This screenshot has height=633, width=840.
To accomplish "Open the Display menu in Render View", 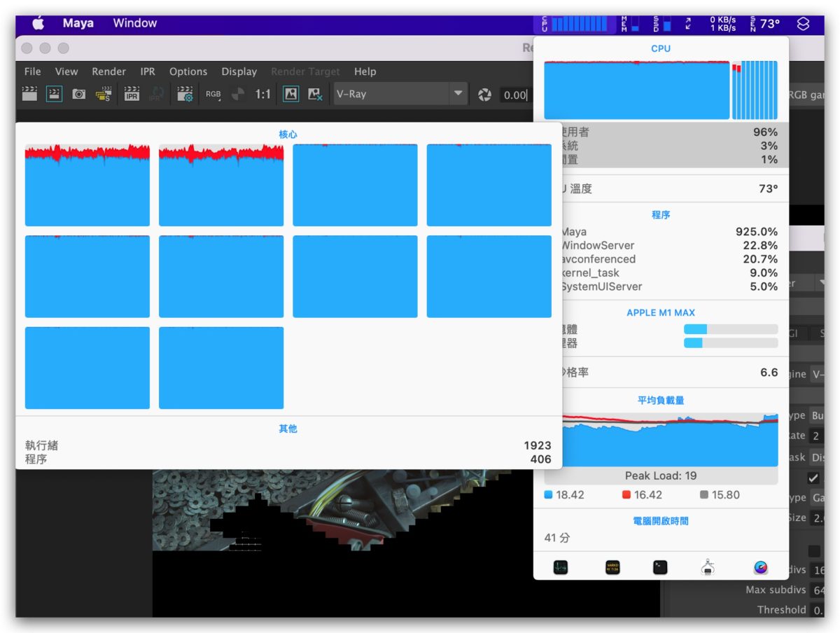I will [x=239, y=71].
